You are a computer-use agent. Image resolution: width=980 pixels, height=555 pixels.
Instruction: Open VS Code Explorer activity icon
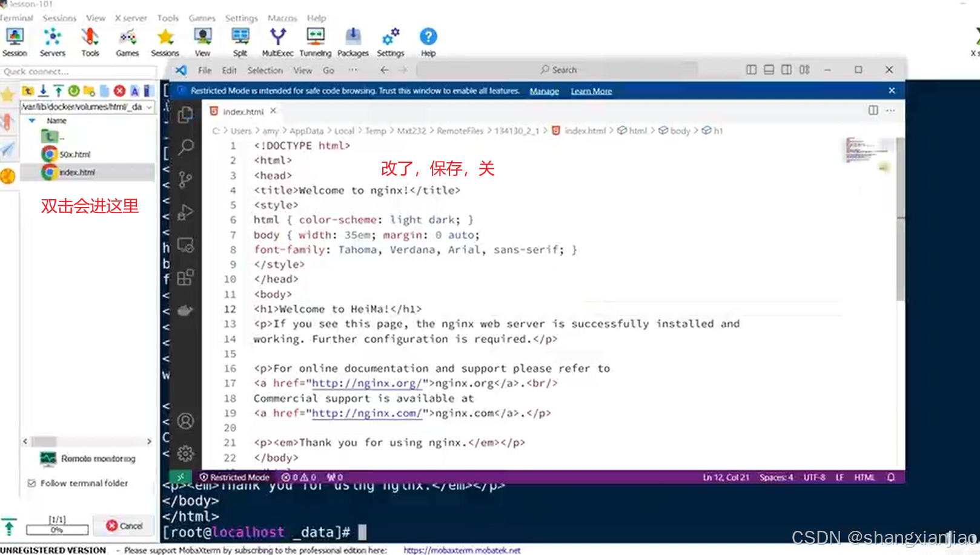tap(185, 115)
